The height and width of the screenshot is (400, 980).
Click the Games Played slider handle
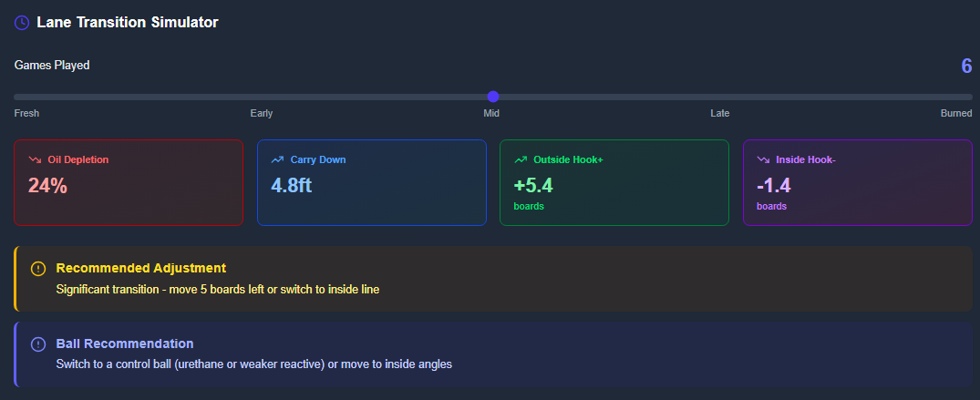tap(493, 97)
